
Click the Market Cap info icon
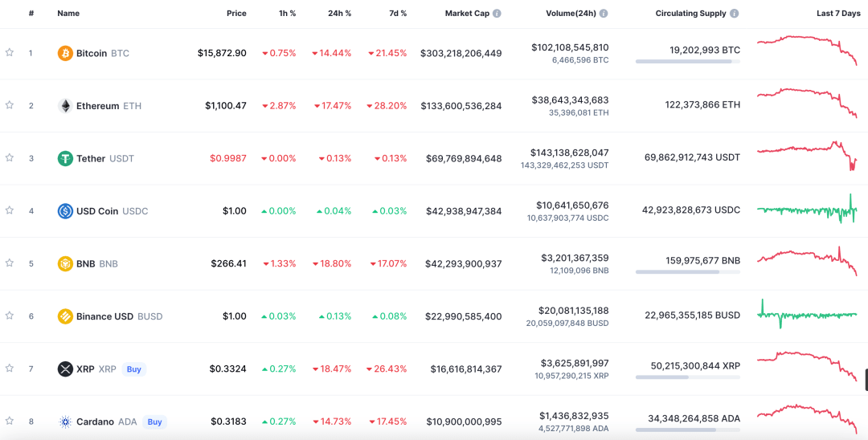click(497, 14)
